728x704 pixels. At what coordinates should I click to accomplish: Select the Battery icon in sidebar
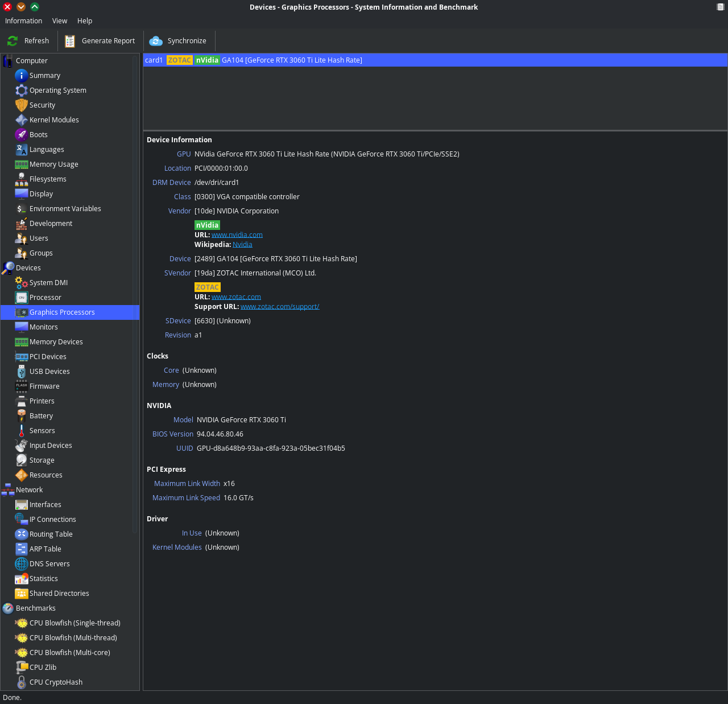[22, 416]
